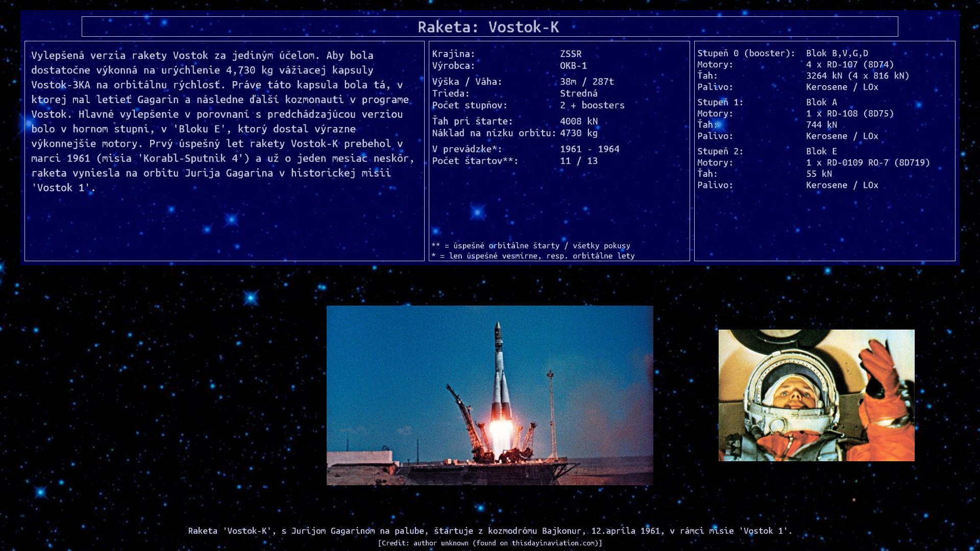Viewport: 980px width, 551px height.
Task: Click the 'Blok B,V,G,D' booster value
Action: [x=837, y=53]
